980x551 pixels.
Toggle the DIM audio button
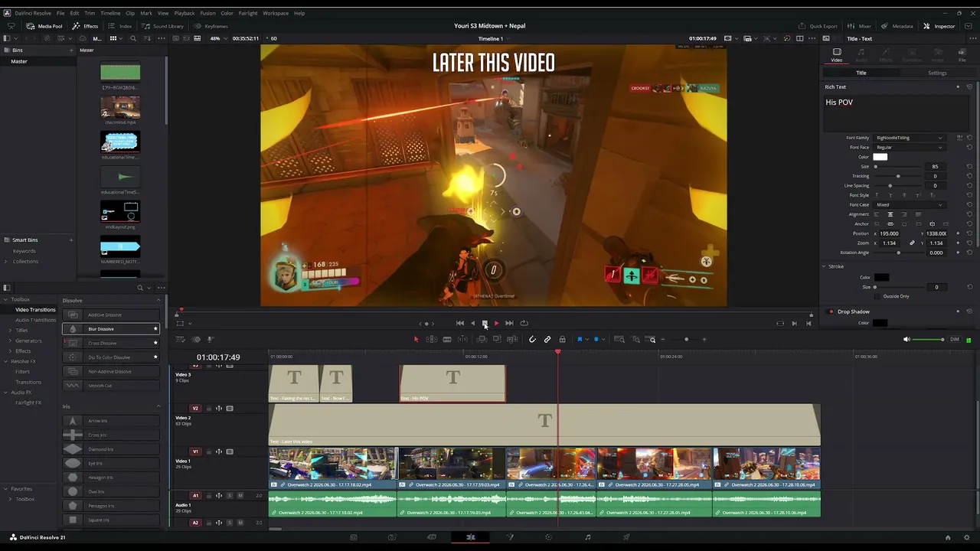(954, 339)
